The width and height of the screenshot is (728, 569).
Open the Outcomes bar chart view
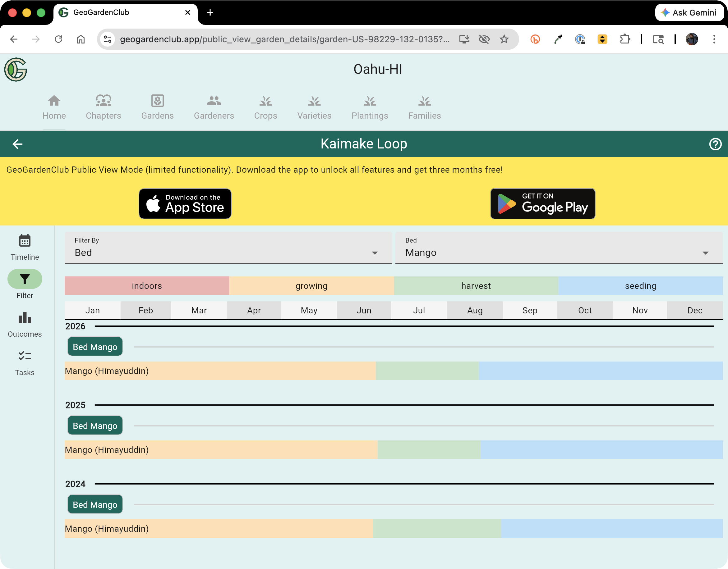[25, 324]
